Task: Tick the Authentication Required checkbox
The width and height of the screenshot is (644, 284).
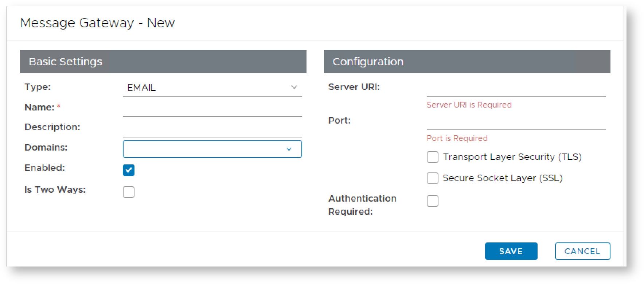Action: (433, 201)
